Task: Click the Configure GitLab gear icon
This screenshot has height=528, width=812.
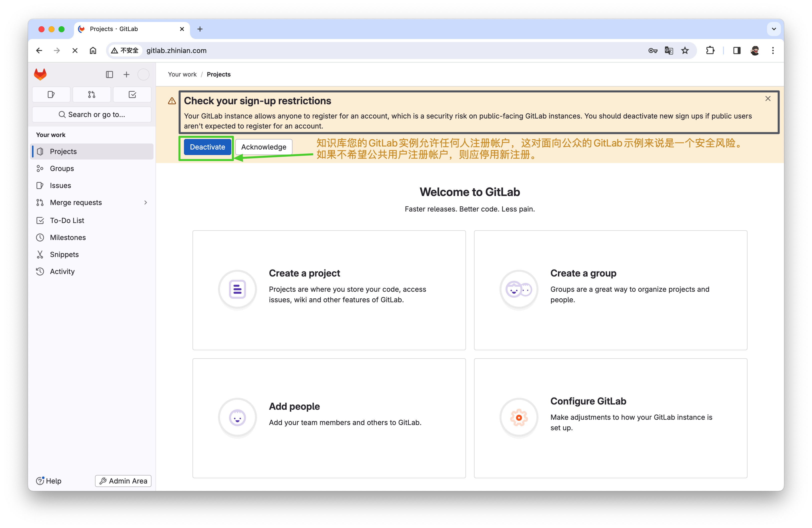Action: (518, 417)
